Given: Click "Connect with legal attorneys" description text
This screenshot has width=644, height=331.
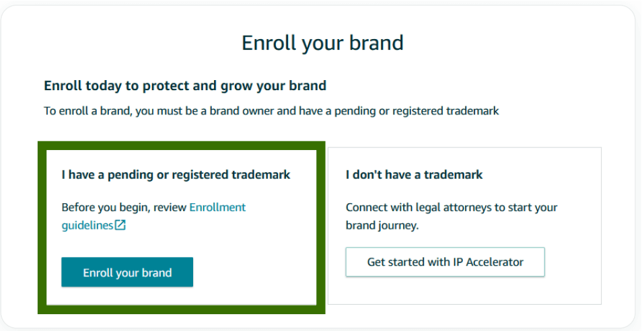Looking at the screenshot, I should (x=452, y=207).
